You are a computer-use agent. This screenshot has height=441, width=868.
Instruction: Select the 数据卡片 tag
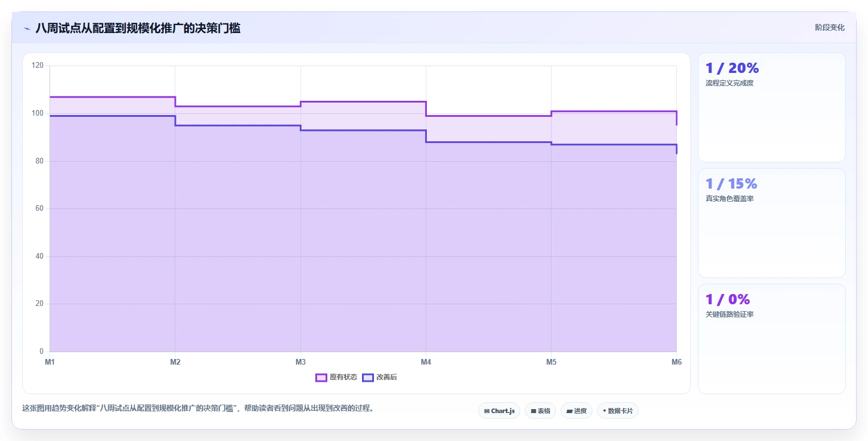point(618,411)
